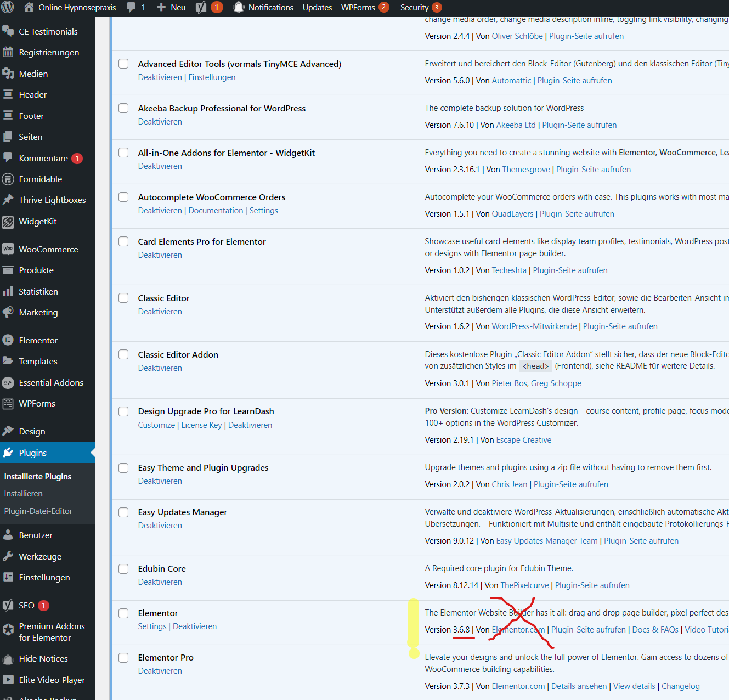Select the Classic Editor checkbox

(x=123, y=298)
